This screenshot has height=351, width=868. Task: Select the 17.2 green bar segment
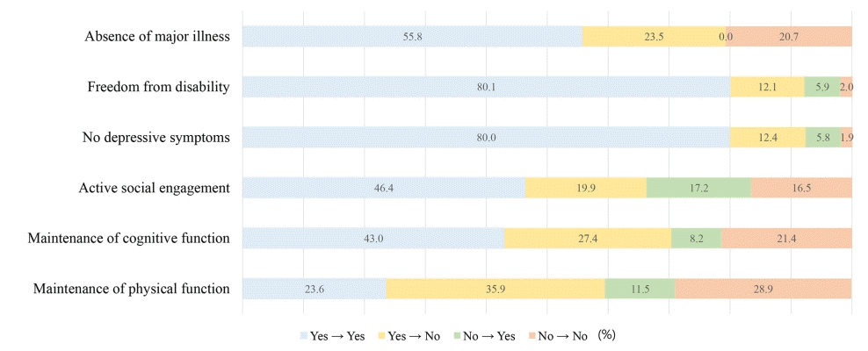(x=698, y=188)
